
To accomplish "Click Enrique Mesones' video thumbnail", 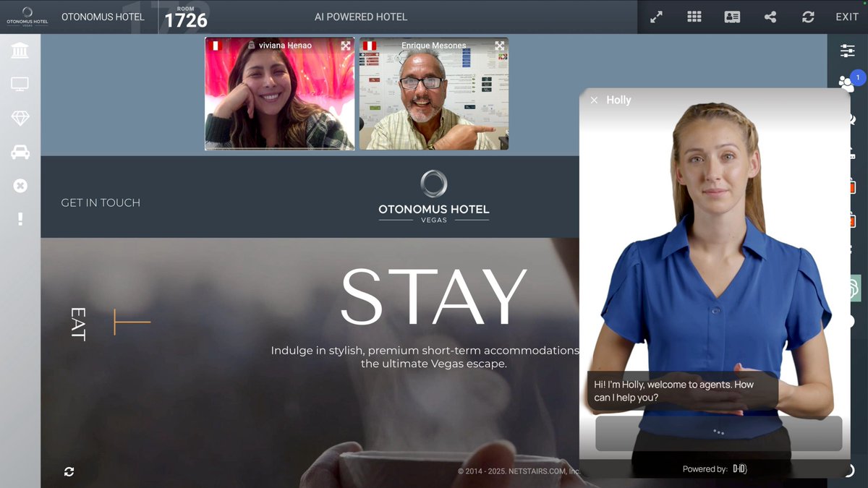I will (x=434, y=94).
